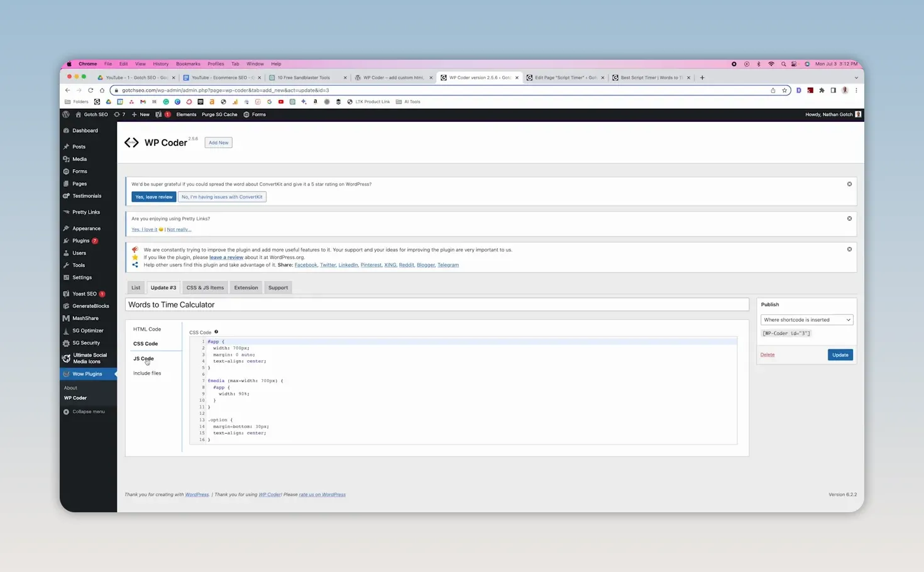Viewport: 924px width, 572px height.
Task: Click Elements in the admin bar
Action: tap(186, 114)
